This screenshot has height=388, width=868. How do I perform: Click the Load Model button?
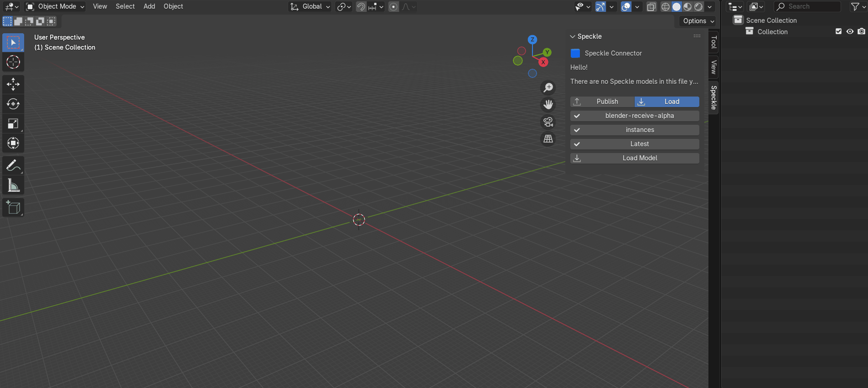point(635,158)
